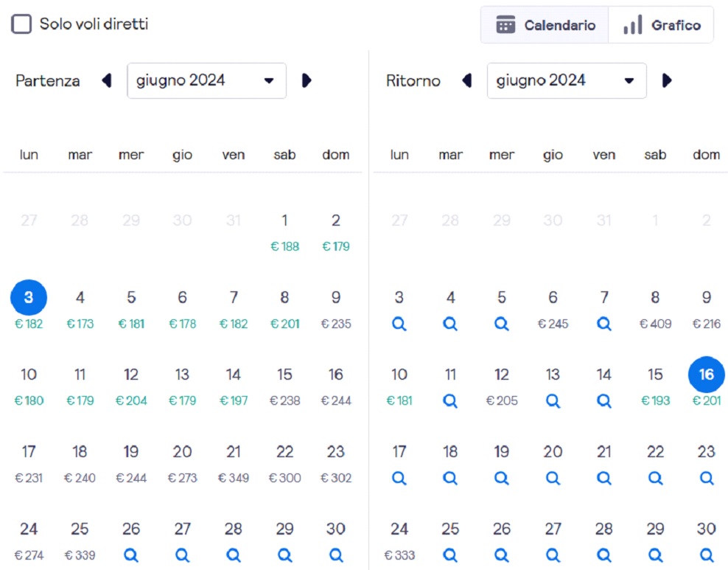Search price for return on 4 June
The image size is (728, 570).
pos(450,324)
